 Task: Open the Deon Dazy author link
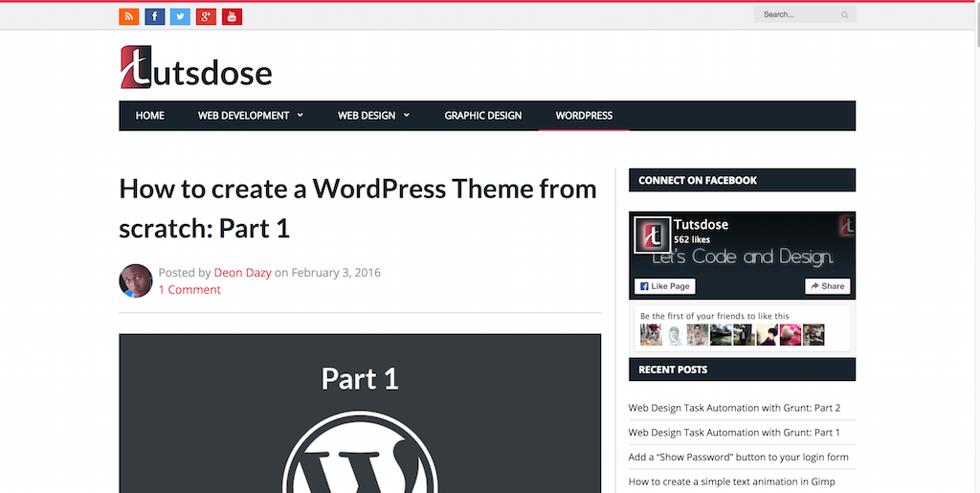[242, 273]
